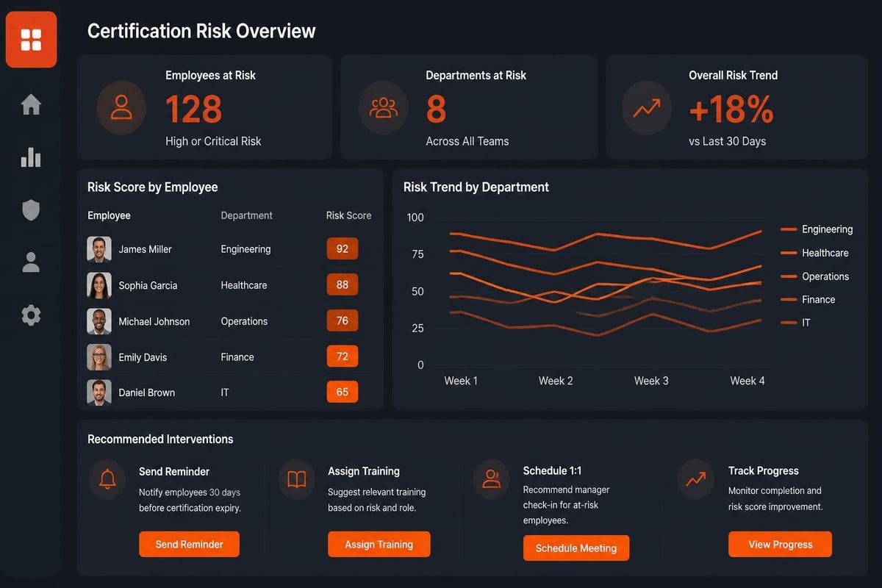Click the 'Across All Teams' caption

click(467, 141)
